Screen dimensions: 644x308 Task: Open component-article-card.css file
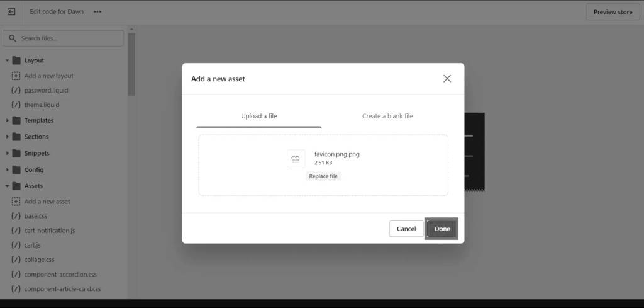[62, 289]
